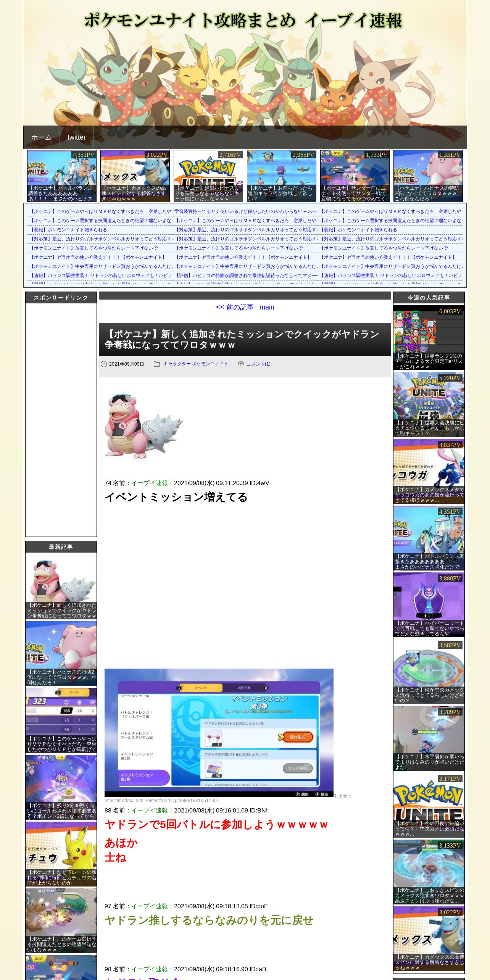Open source link medaka.5ch.net URL
This screenshot has width=490, height=980.
[x=161, y=801]
